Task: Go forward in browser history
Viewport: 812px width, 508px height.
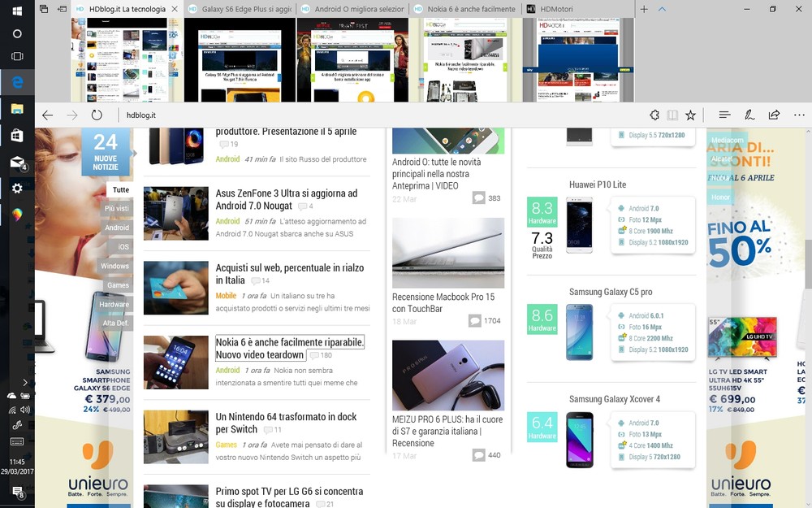Action: [x=72, y=115]
